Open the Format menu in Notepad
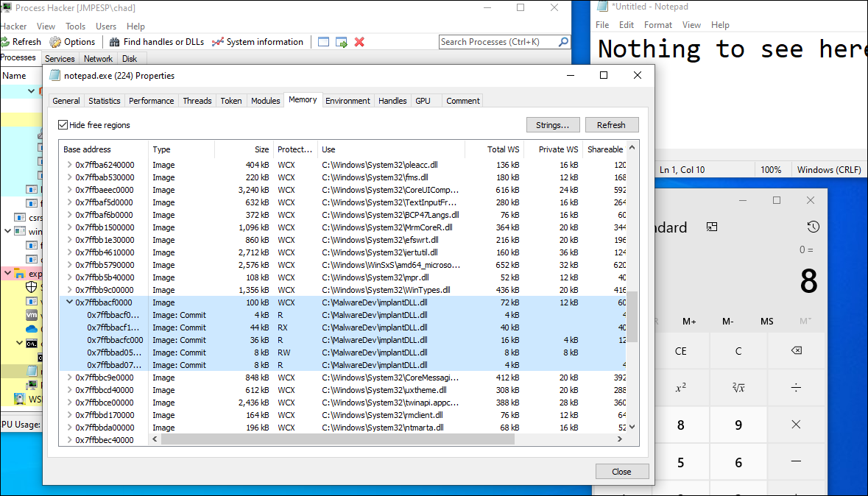868x496 pixels. [x=658, y=25]
